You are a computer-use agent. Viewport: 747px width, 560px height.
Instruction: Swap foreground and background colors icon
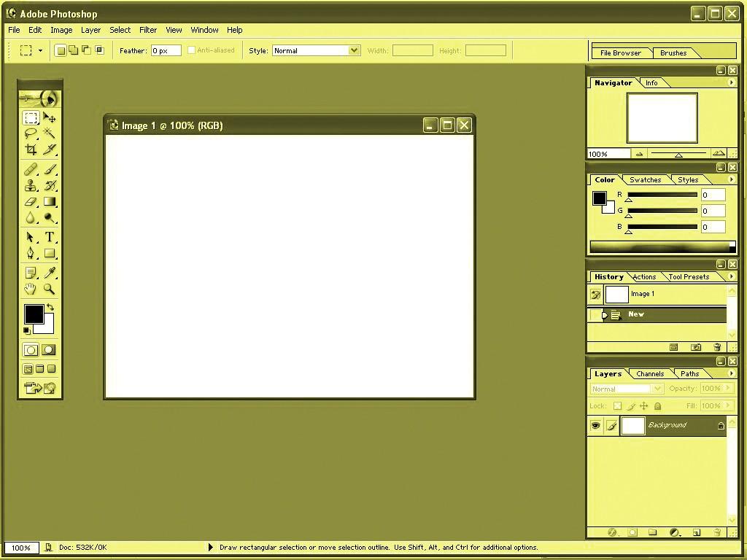[50, 308]
